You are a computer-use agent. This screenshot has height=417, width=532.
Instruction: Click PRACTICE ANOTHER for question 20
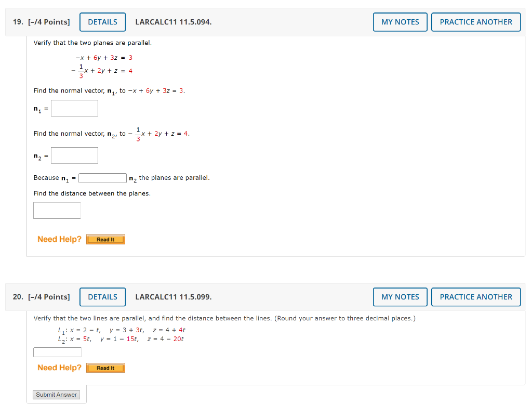(x=475, y=297)
